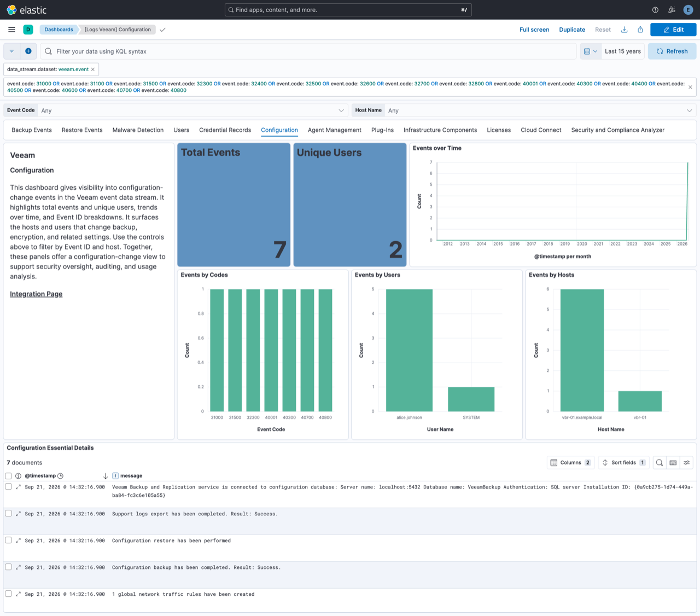The image size is (700, 616).
Task: Open the filter options menu icon
Action: (x=11, y=51)
